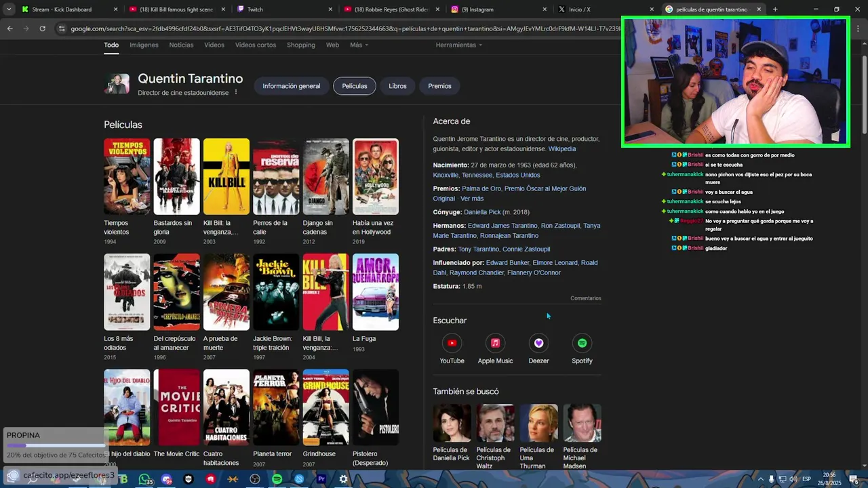Open Películas de Uma Thurman thumbnail
Image resolution: width=868 pixels, height=488 pixels.
coord(538,423)
